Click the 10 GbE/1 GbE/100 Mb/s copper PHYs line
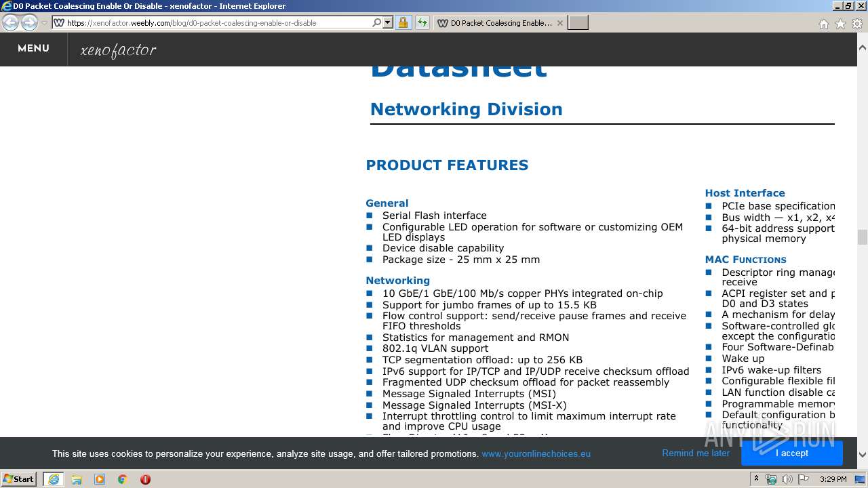 [522, 293]
